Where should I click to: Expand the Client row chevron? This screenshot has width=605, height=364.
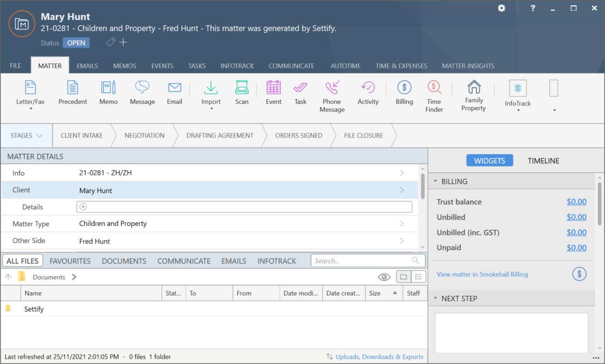(402, 190)
